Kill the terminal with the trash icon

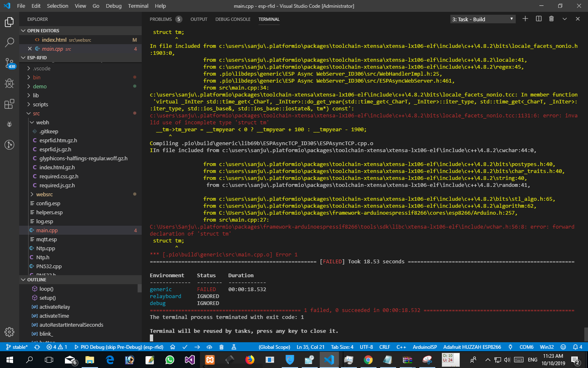(x=551, y=19)
